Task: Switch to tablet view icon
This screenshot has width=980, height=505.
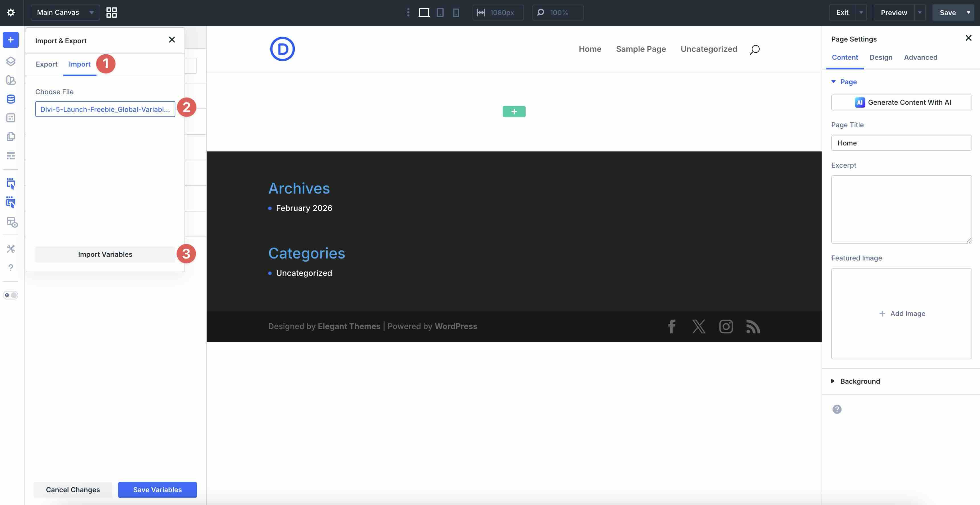Action: (x=440, y=13)
